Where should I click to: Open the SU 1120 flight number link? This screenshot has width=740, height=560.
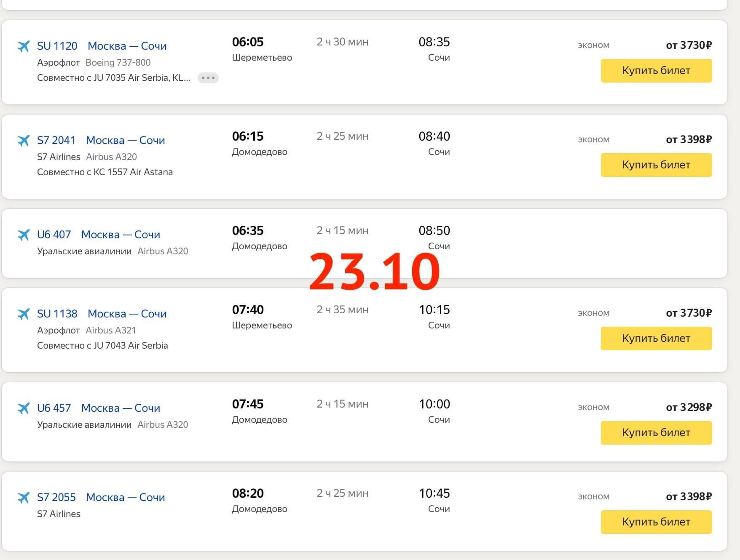(x=57, y=46)
